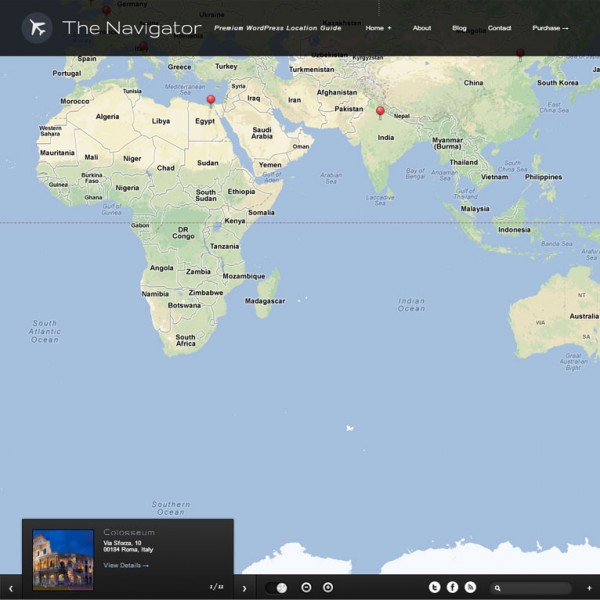The height and width of the screenshot is (600, 600).
Task: Open the RSS feed icon
Action: point(470,587)
